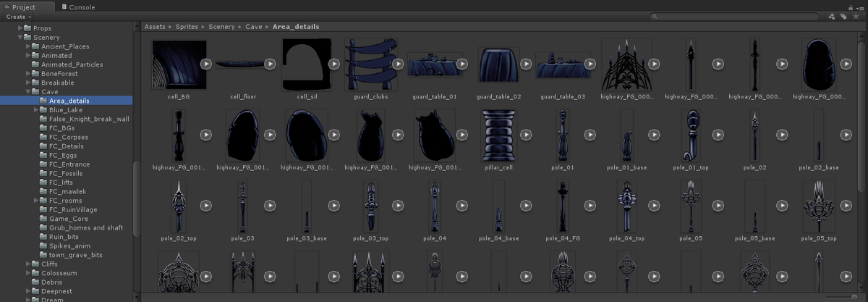Select the Project tab
868x302 pixels.
pyautogui.click(x=24, y=7)
